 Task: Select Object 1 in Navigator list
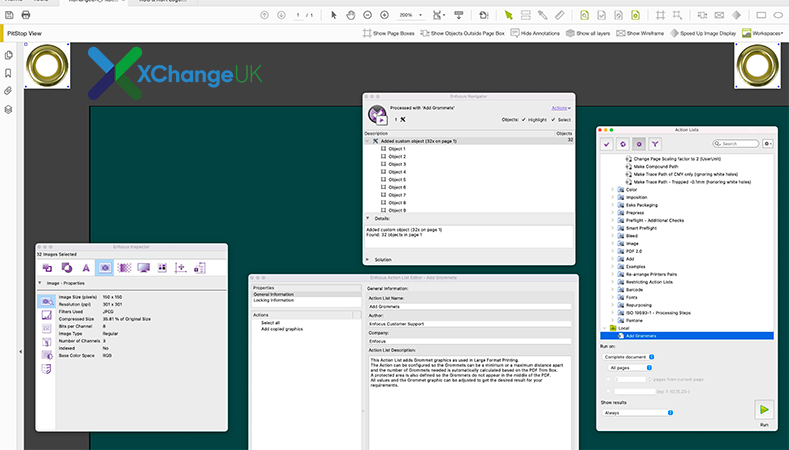(397, 149)
